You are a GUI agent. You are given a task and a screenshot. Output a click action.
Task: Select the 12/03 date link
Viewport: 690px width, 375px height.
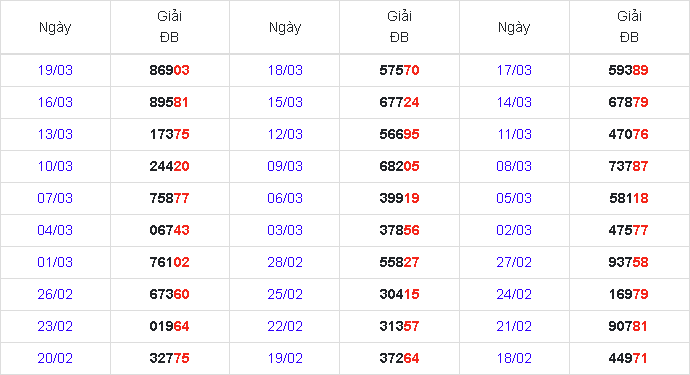coord(285,134)
